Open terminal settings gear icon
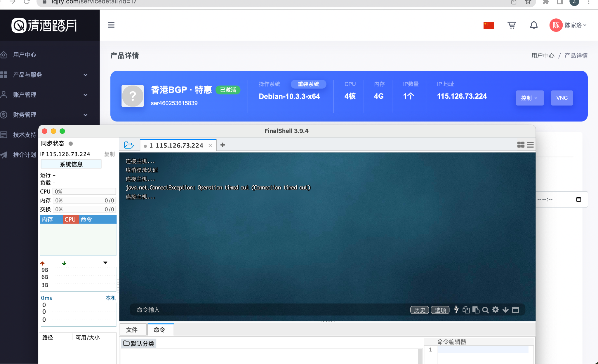 coord(496,310)
